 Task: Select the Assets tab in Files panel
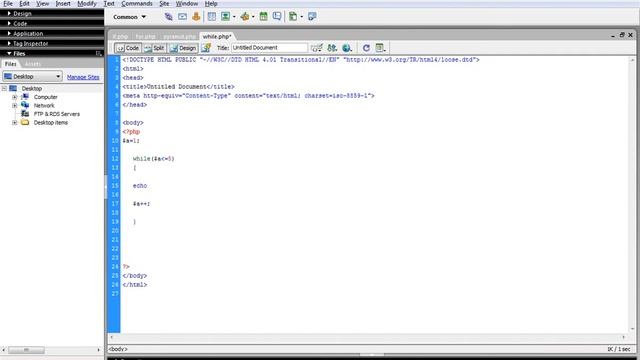[x=33, y=64]
